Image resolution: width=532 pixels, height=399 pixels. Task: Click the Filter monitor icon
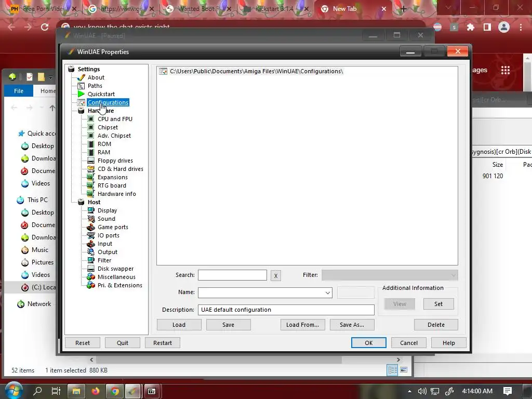tap(91, 260)
